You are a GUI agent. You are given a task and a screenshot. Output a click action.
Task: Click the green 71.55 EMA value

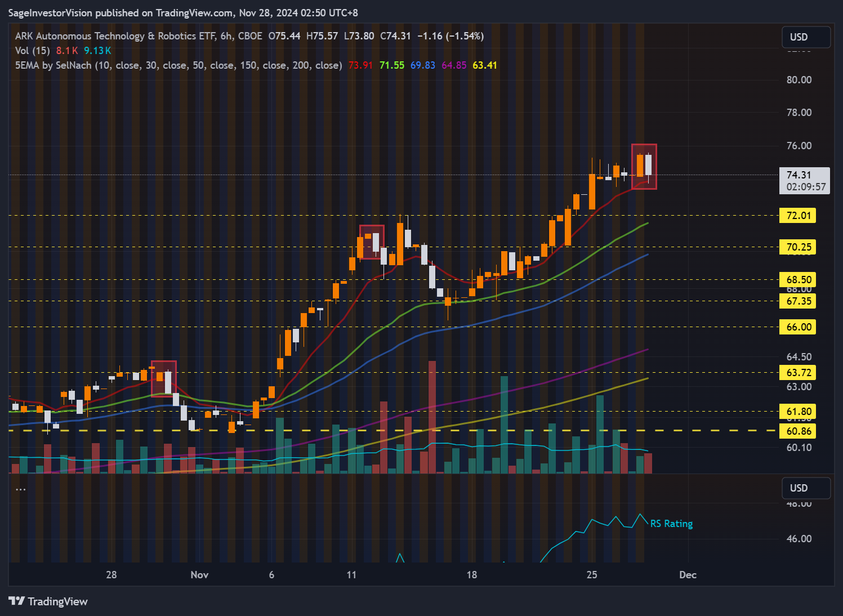click(392, 65)
